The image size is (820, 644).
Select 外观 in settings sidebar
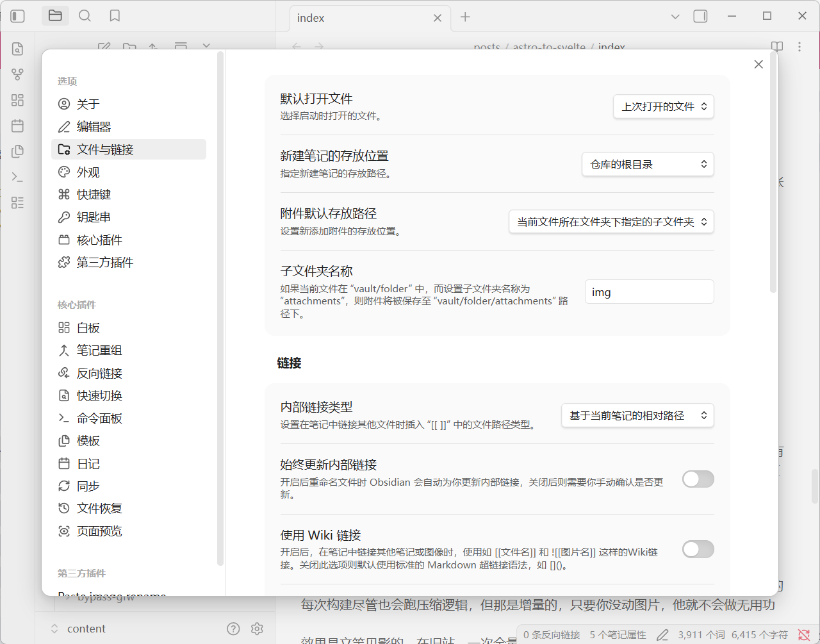(88, 172)
